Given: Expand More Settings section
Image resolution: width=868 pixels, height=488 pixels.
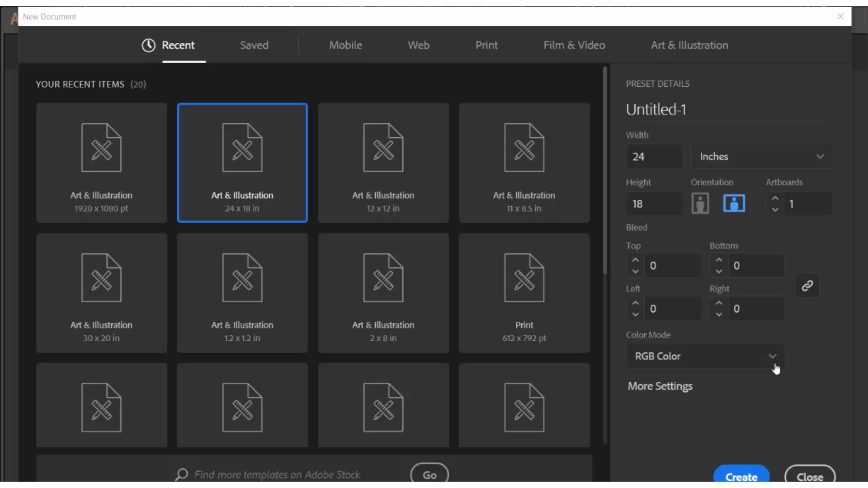Looking at the screenshot, I should (x=660, y=385).
